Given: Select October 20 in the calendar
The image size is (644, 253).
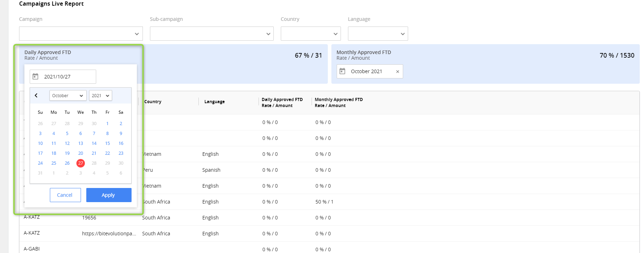Looking at the screenshot, I should pyautogui.click(x=81, y=153).
